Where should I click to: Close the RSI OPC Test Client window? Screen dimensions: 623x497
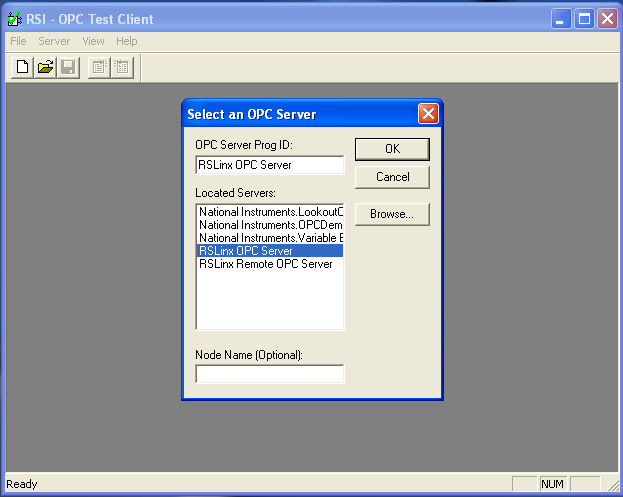(x=608, y=19)
